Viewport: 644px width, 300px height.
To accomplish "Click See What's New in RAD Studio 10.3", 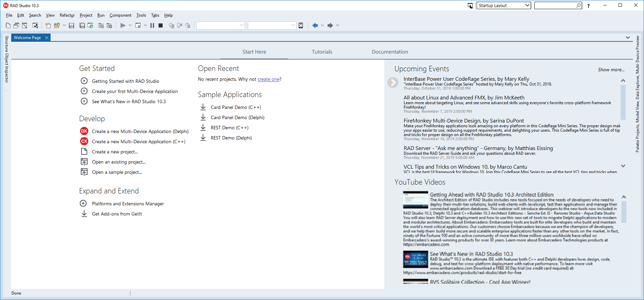I will point(129,101).
